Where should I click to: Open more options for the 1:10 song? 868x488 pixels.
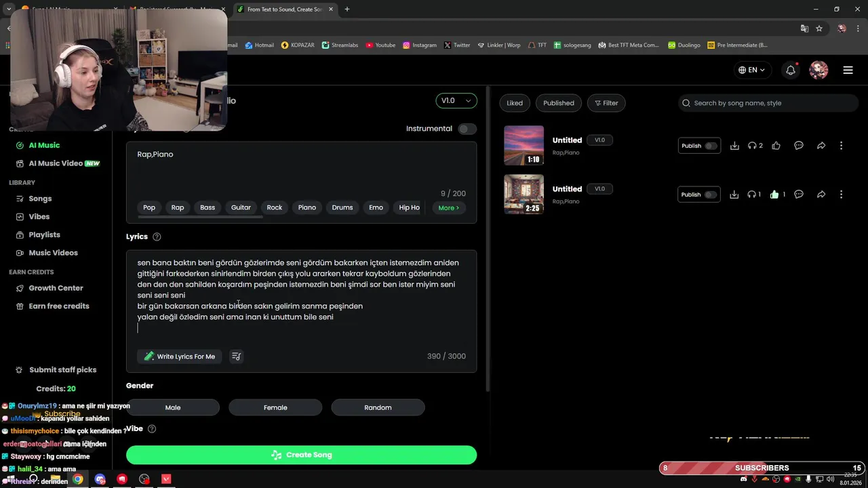pos(841,146)
